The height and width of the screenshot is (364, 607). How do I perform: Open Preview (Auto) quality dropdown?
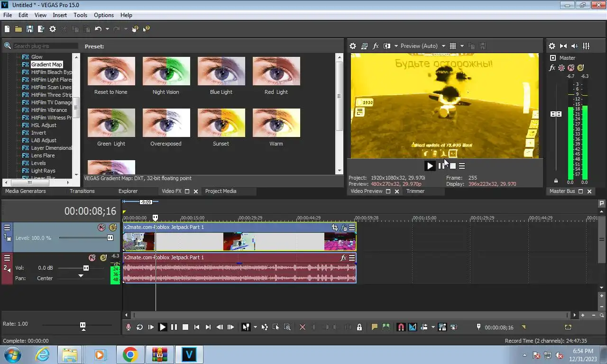pos(423,46)
